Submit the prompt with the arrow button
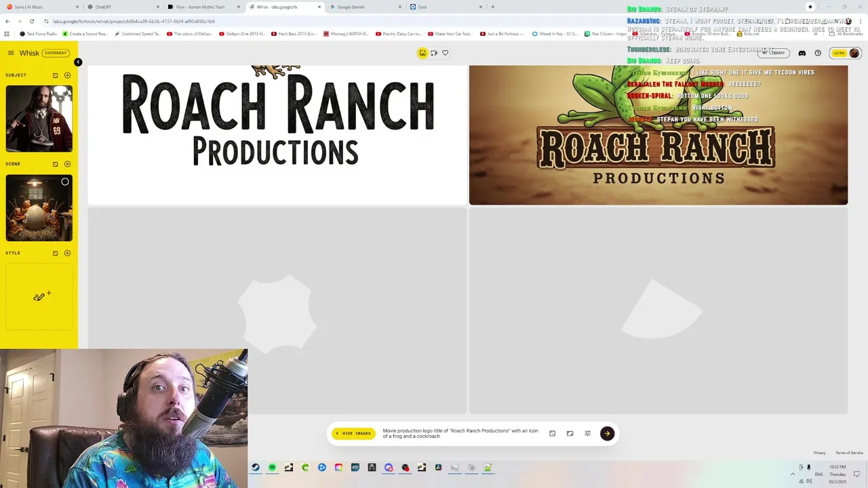The width and height of the screenshot is (868, 488). point(607,434)
